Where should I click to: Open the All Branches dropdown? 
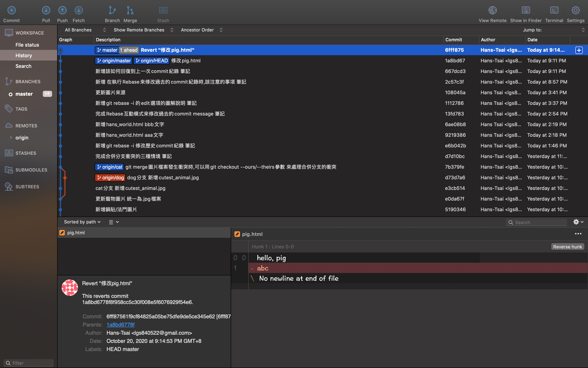coord(85,30)
